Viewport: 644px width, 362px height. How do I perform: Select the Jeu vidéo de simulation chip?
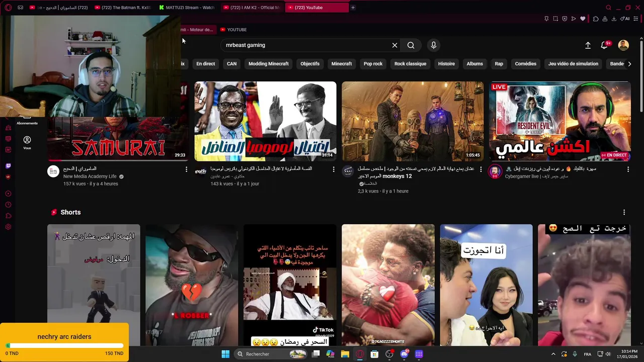point(573,64)
